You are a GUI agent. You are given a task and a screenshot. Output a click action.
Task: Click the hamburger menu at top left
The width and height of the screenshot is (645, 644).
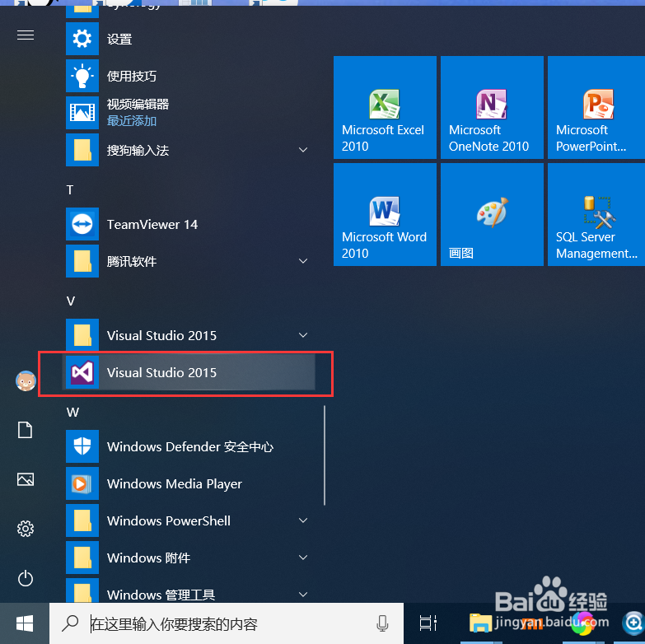tap(26, 35)
